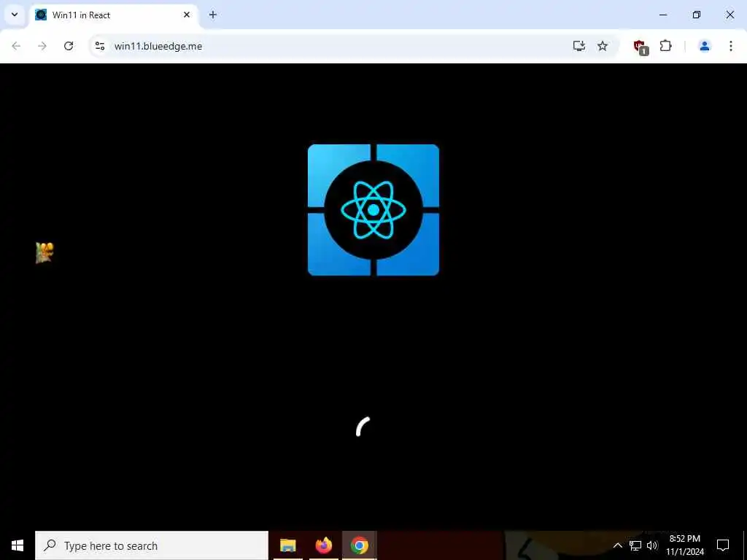Bookmark this page with the star
747x560 pixels.
(x=603, y=46)
